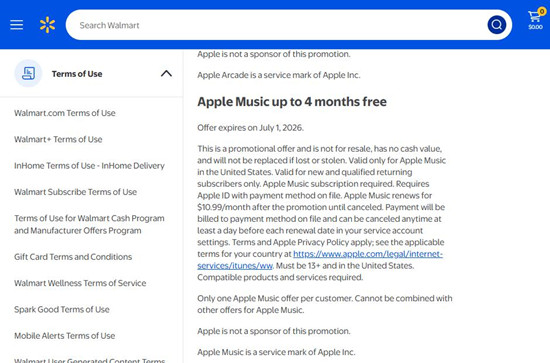This screenshot has height=363, width=550.
Task: Click text 'Only one Apple Music offer per customer'
Action: point(275,298)
